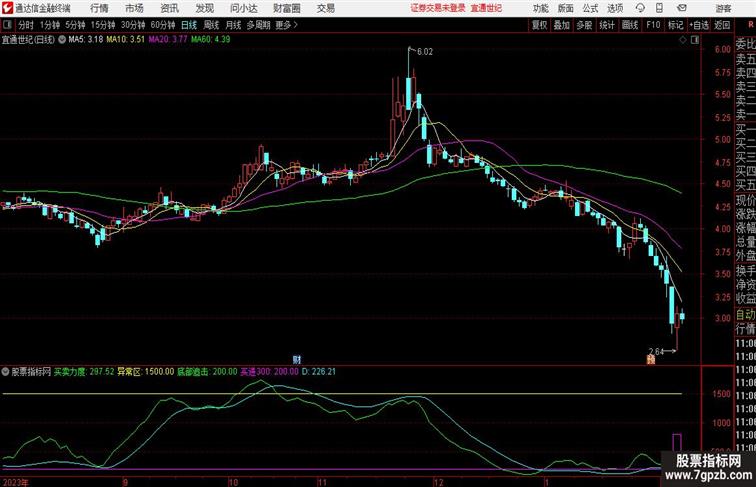Open the 市场 menu

(134, 8)
